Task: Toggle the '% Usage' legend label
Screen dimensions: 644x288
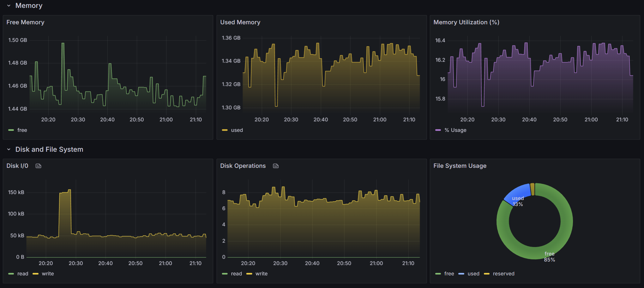Action: click(455, 130)
